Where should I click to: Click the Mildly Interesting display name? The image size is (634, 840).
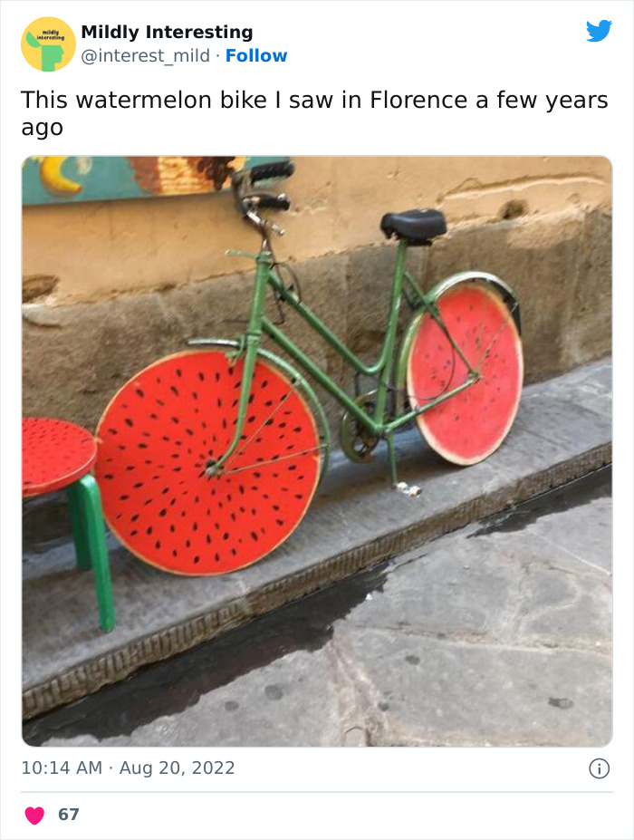click(x=167, y=32)
